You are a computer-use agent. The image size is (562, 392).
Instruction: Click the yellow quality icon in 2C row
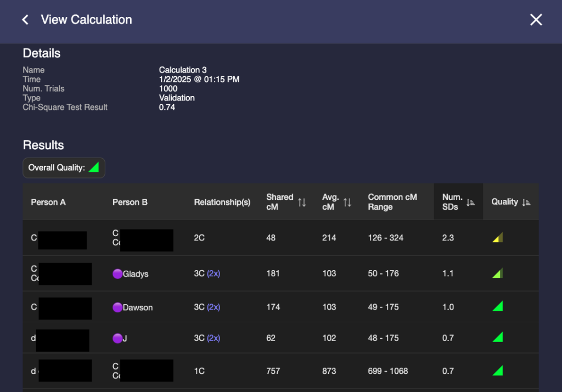(497, 237)
